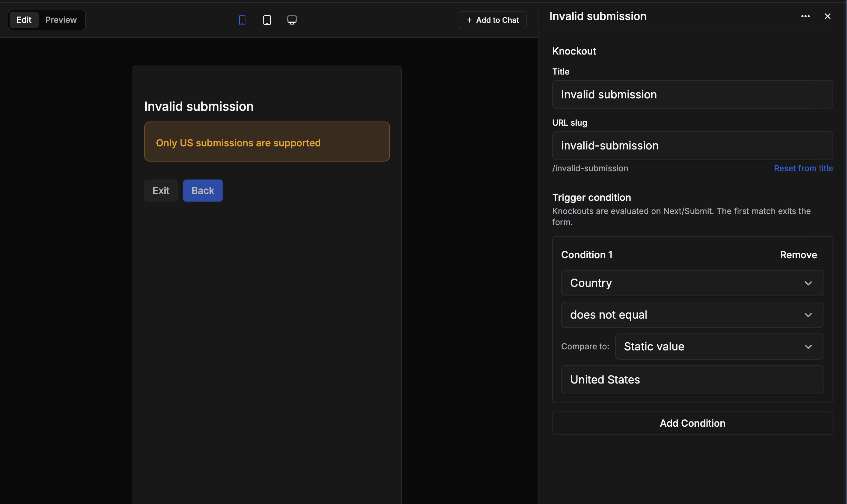Click the Add Condition button
Image resolution: width=847 pixels, height=504 pixels.
click(692, 423)
